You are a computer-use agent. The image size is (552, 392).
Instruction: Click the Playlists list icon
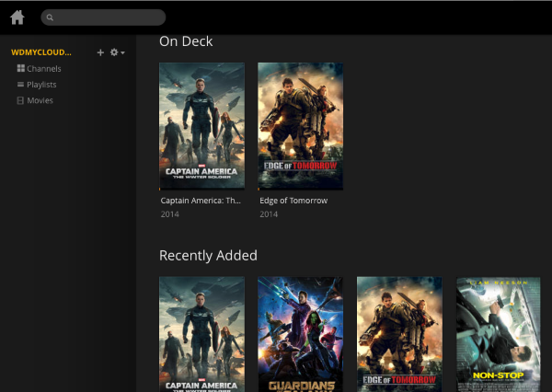pos(21,84)
